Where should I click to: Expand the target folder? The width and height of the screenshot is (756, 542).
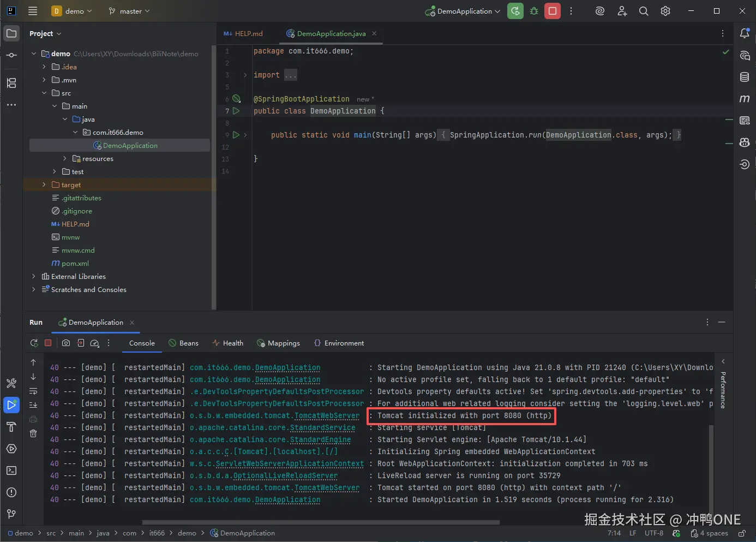tap(44, 184)
